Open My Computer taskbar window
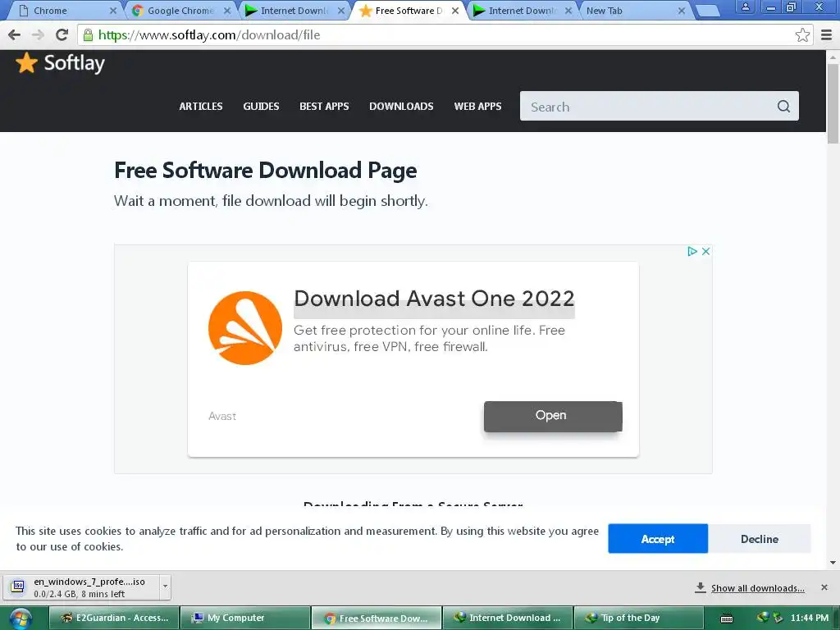This screenshot has width=840, height=630. coord(244,618)
